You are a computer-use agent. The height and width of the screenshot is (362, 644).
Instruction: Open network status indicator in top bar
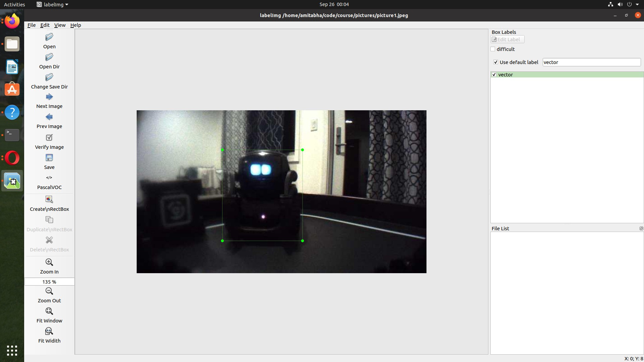[610, 4]
